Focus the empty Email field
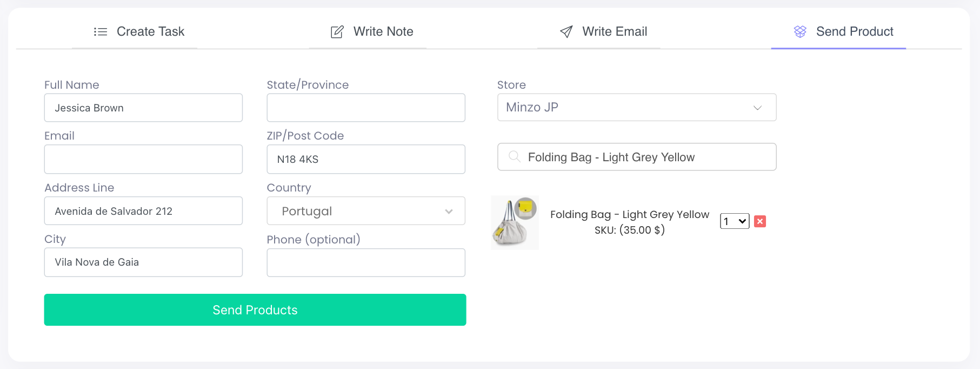The width and height of the screenshot is (980, 369). (143, 159)
